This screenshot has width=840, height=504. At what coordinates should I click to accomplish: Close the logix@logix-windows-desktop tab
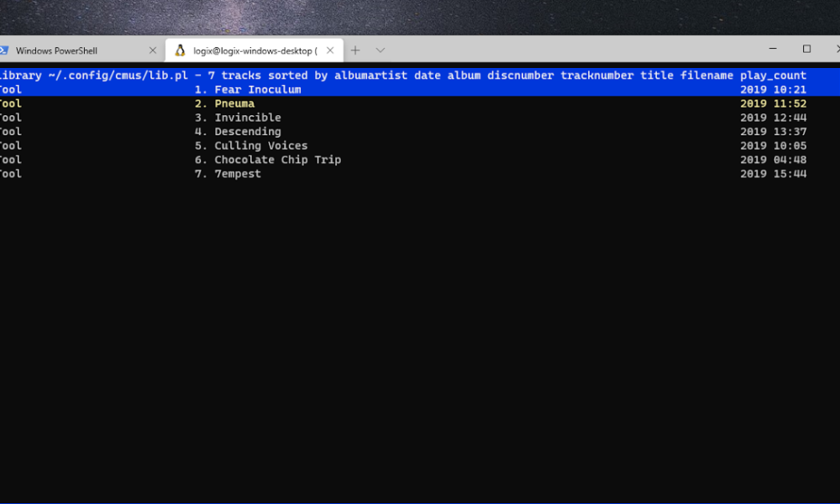tap(330, 50)
